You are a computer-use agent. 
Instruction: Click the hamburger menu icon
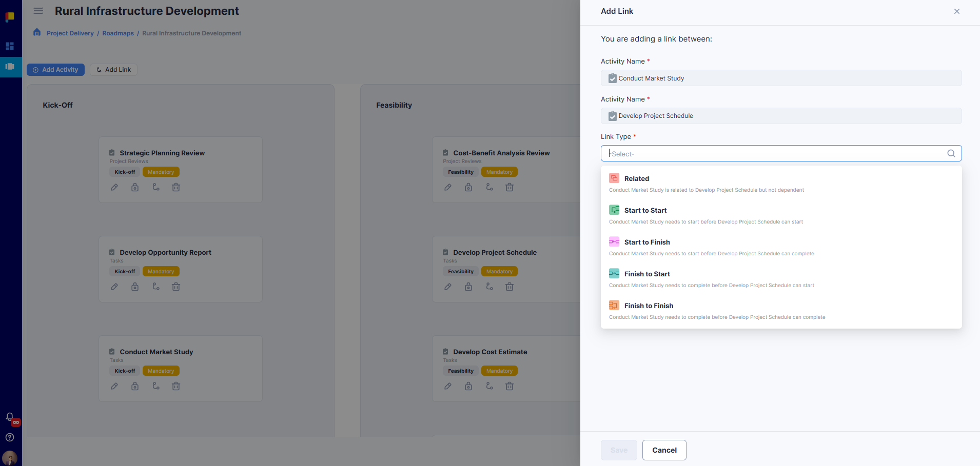click(x=38, y=11)
